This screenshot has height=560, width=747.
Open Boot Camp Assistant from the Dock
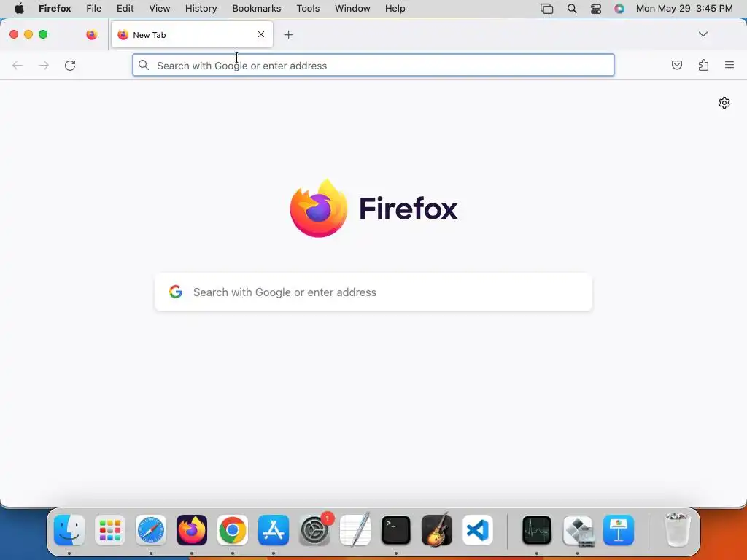pyautogui.click(x=578, y=530)
